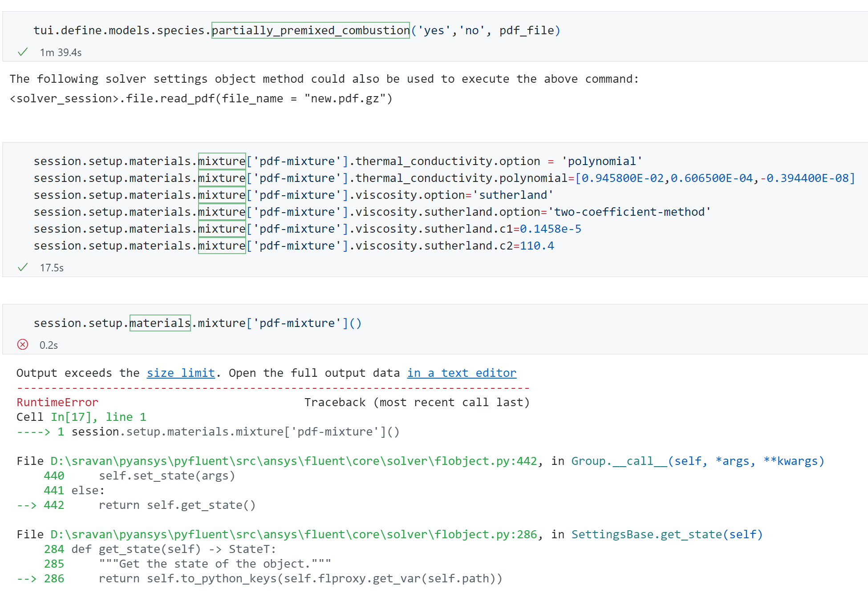Click the red error icon beside 0.2s
868x593 pixels.
tap(23, 345)
